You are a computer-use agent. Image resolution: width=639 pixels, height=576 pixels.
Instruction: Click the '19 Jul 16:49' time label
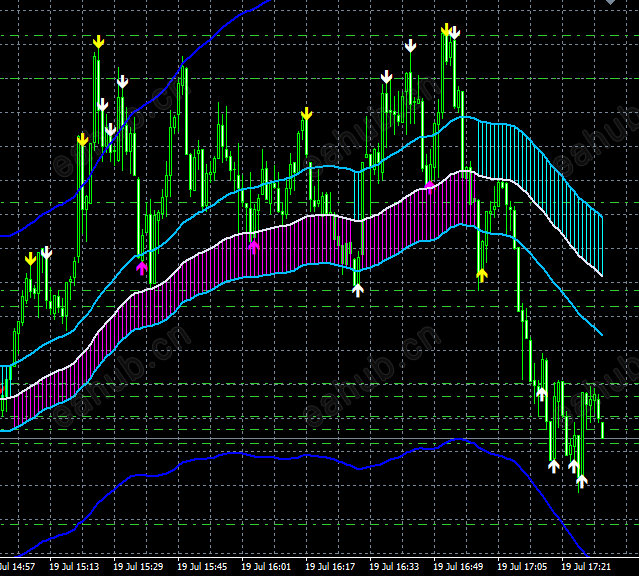pos(458,567)
